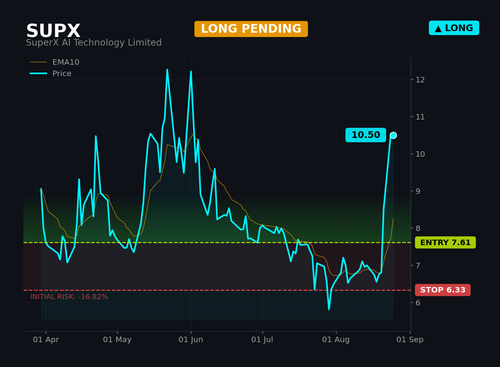This screenshot has width=500, height=367.
Task: Click the 01 Apr axis label
Action: pos(46,340)
